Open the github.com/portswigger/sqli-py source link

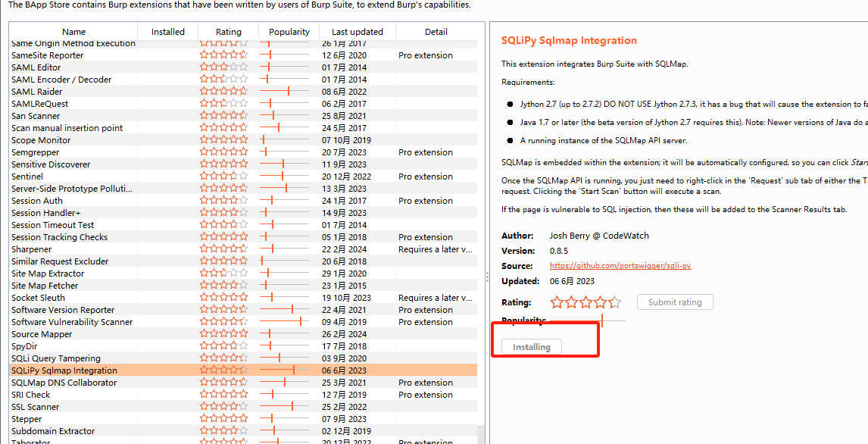(620, 266)
